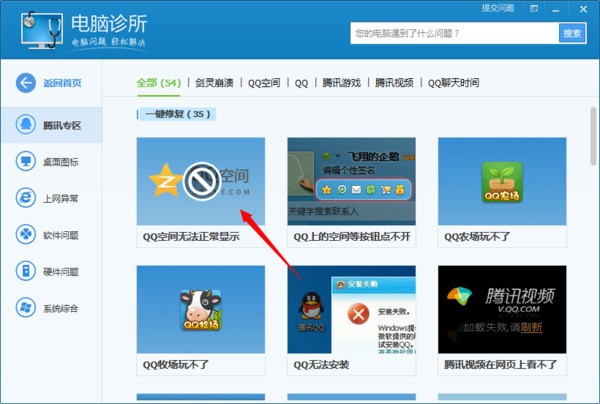Click the feedback icon beside 提交问题
The image size is (600, 404).
tap(534, 8)
